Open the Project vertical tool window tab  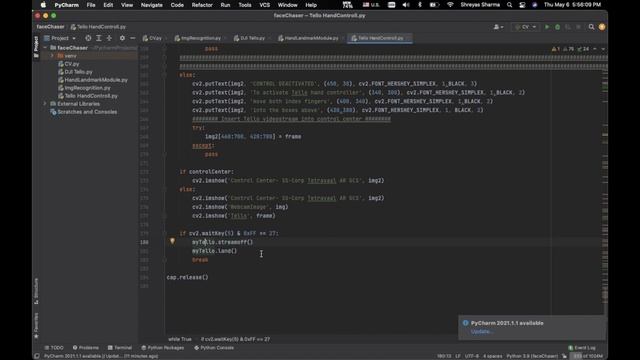coord(36,47)
